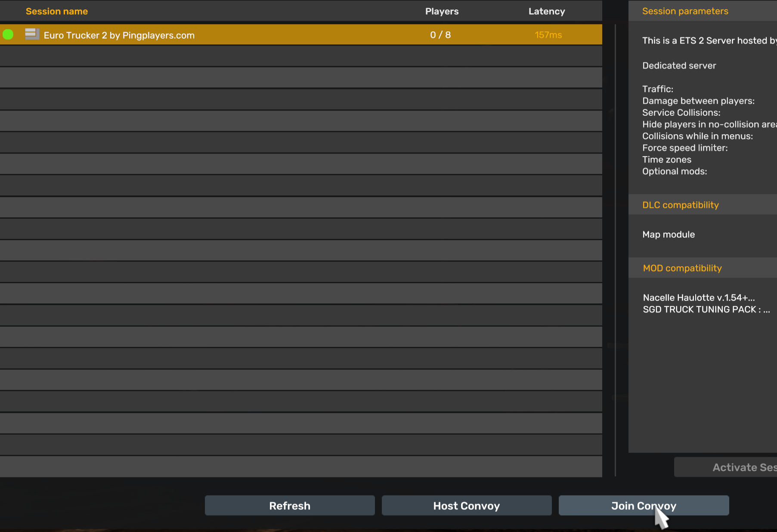The height and width of the screenshot is (532, 777).
Task: Sort sessions by Latency column
Action: point(547,12)
